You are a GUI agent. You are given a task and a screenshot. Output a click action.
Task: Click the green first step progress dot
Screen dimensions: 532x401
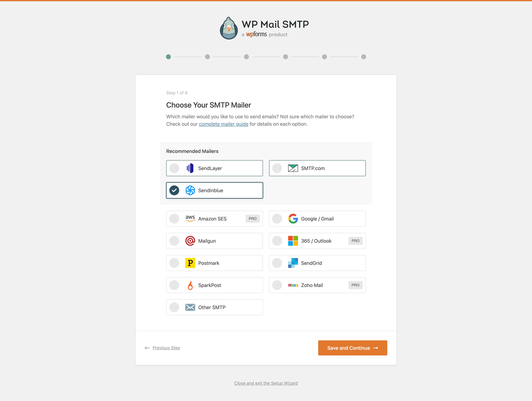click(x=168, y=57)
